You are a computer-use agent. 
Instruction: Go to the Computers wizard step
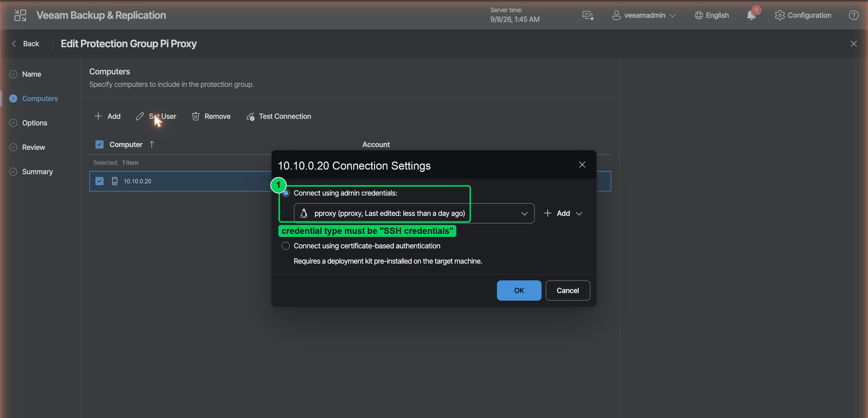point(40,98)
